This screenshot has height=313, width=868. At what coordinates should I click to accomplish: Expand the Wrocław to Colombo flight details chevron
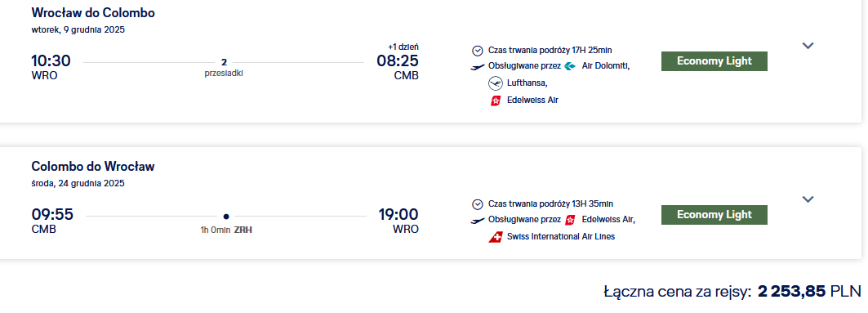pos(808,46)
